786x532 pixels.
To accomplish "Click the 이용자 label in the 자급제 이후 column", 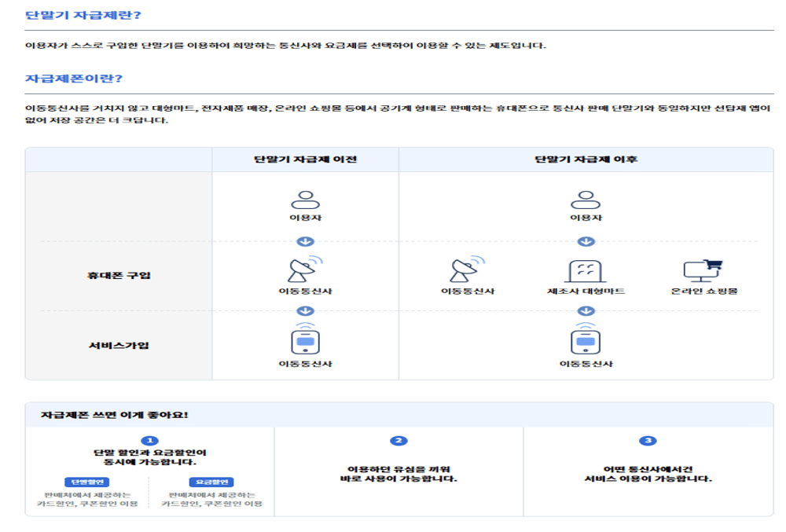I will coord(586,218).
